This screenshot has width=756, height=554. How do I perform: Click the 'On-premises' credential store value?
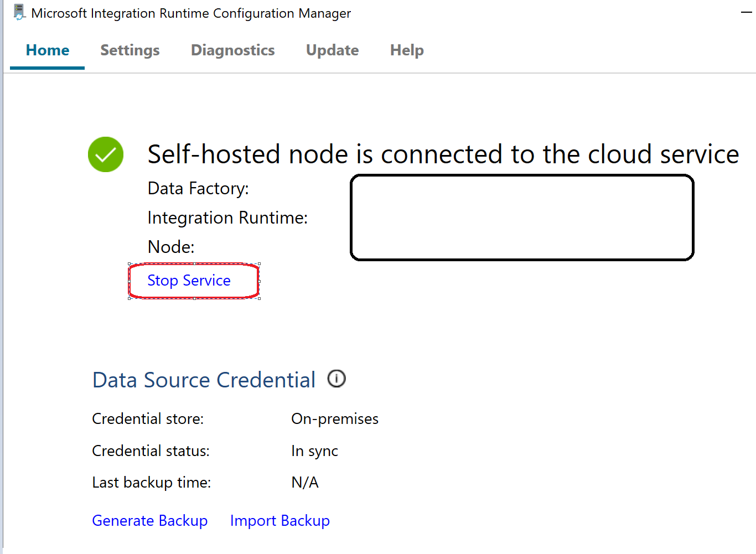[x=334, y=419]
